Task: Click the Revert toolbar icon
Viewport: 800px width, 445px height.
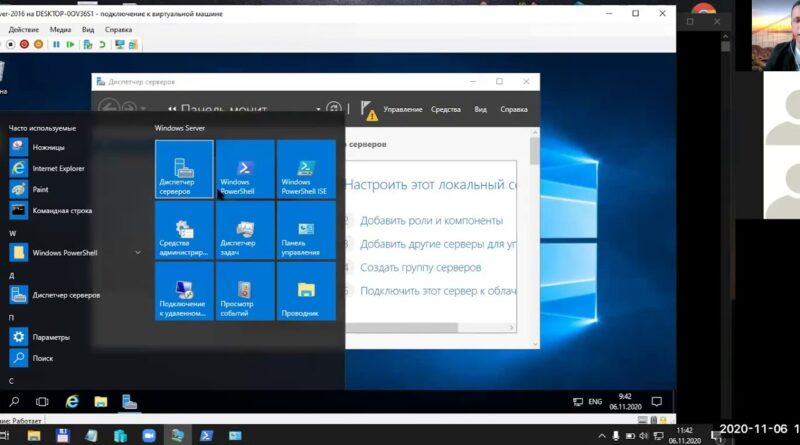Action: [x=102, y=44]
